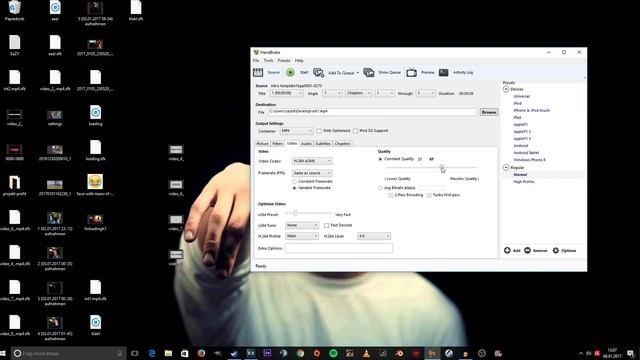Screen dimensions: 640x360
Task: Switch to the Audio tab
Action: tap(306, 144)
